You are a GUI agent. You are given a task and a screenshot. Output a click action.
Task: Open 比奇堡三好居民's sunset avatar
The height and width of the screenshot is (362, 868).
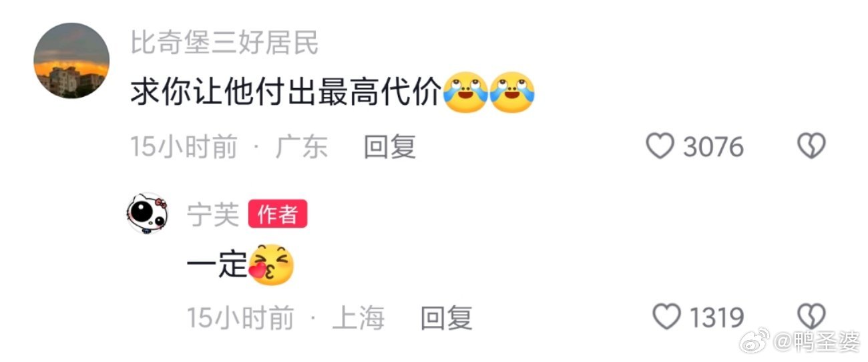point(71,61)
